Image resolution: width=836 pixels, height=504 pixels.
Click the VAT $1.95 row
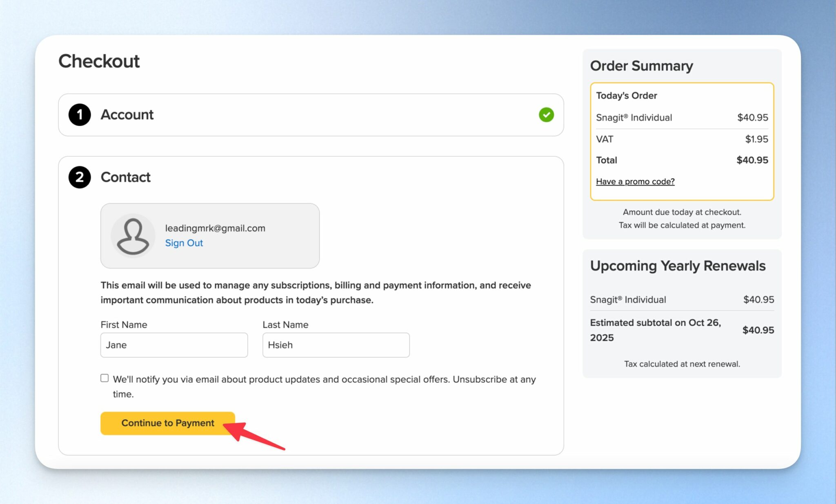(681, 139)
